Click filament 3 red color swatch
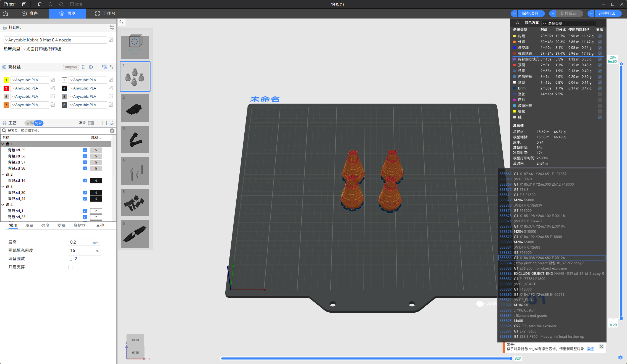 [6, 88]
